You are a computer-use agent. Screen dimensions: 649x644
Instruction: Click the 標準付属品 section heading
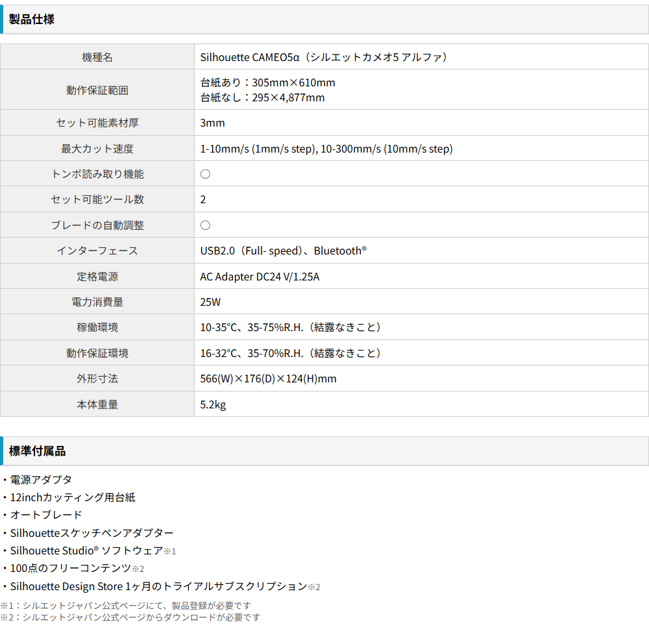click(x=37, y=451)
